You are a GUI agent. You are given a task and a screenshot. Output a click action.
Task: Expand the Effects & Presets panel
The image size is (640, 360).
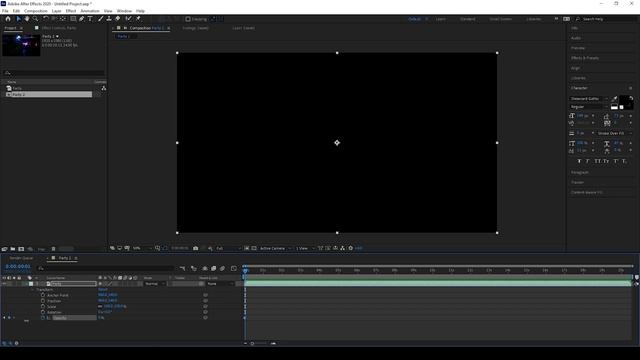pos(585,58)
